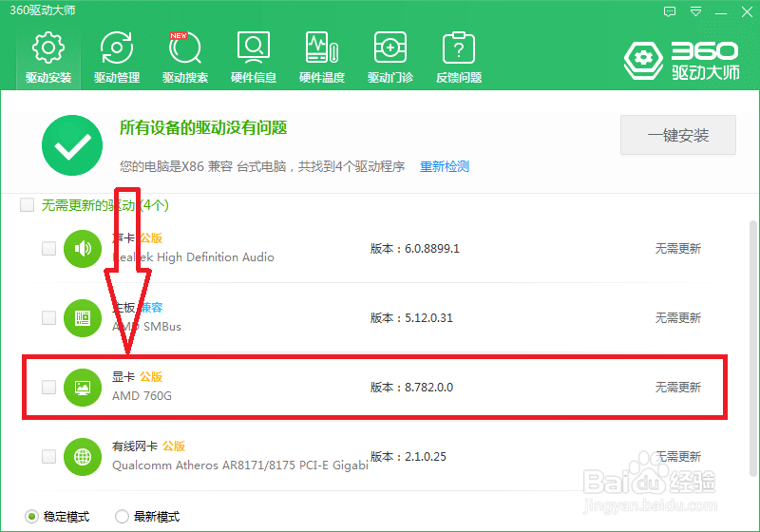760x532 pixels.
Task: Click the sound card speaker icon
Action: (x=83, y=249)
